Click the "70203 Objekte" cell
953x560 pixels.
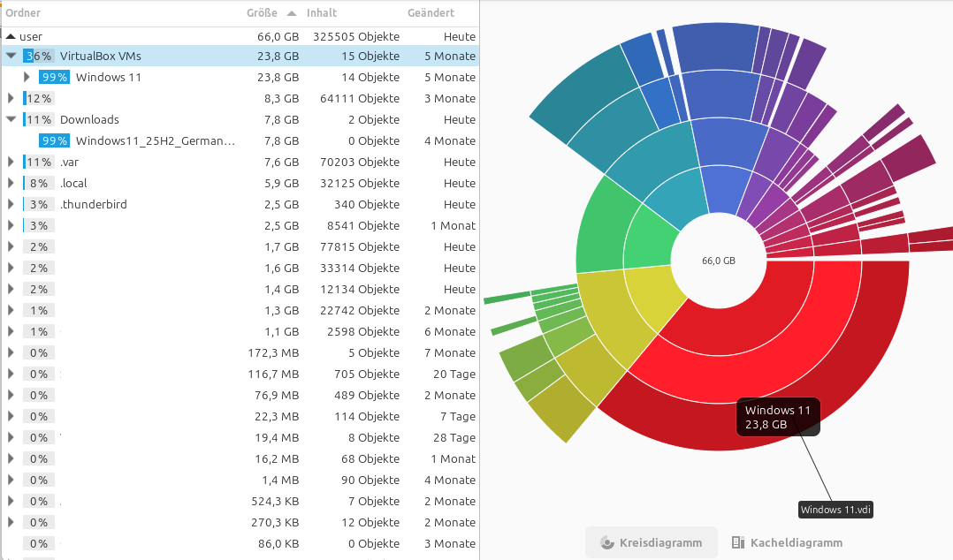click(360, 163)
